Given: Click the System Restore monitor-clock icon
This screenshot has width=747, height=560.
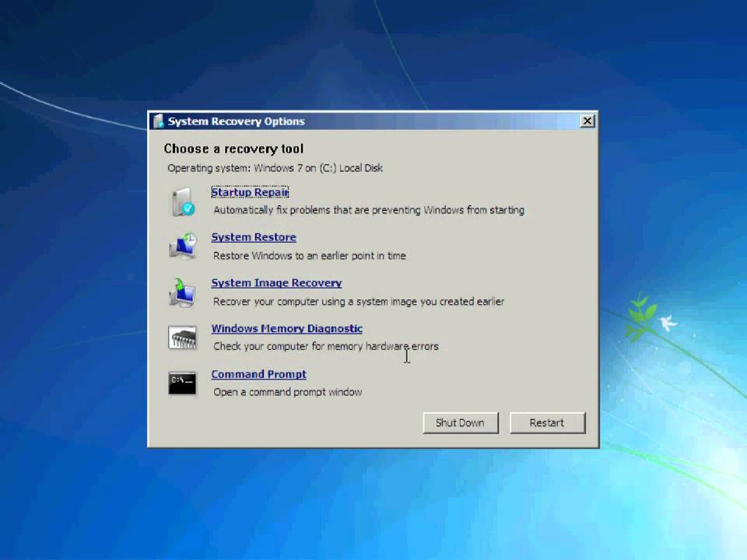Looking at the screenshot, I should [x=183, y=247].
